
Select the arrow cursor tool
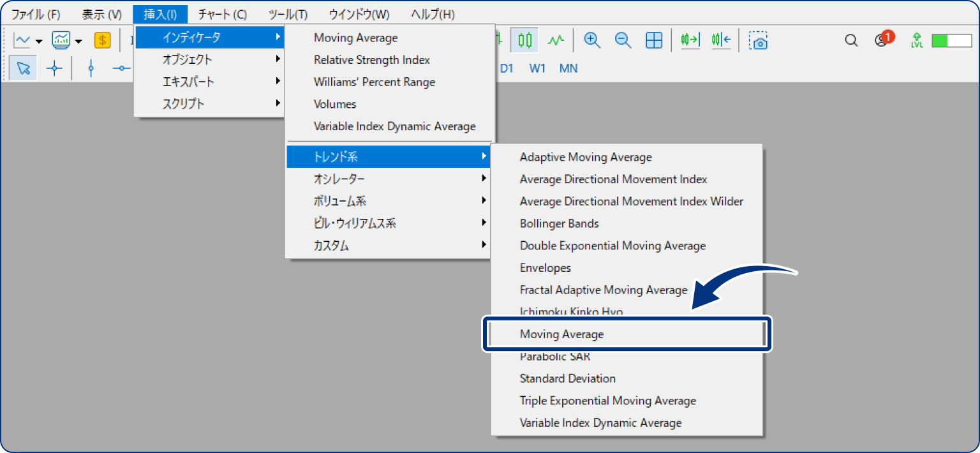pyautogui.click(x=24, y=69)
